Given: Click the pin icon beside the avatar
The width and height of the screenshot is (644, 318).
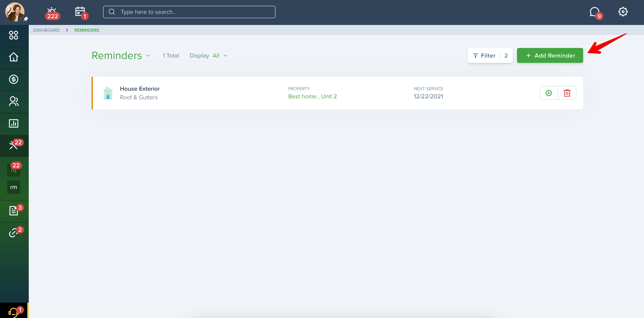Looking at the screenshot, I should pos(26,19).
